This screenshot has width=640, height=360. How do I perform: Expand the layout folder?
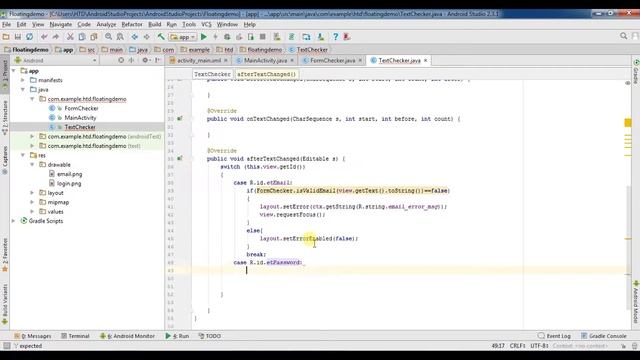[x=32, y=193]
